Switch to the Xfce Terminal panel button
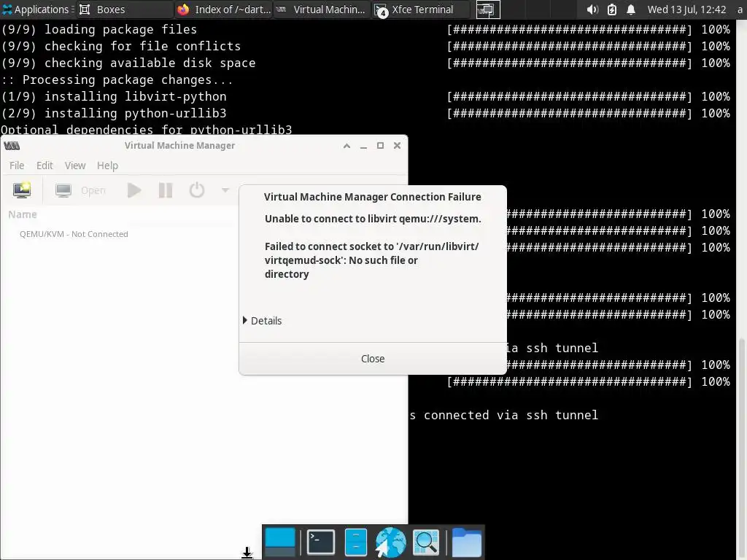The width and height of the screenshot is (747, 560). coord(421,9)
